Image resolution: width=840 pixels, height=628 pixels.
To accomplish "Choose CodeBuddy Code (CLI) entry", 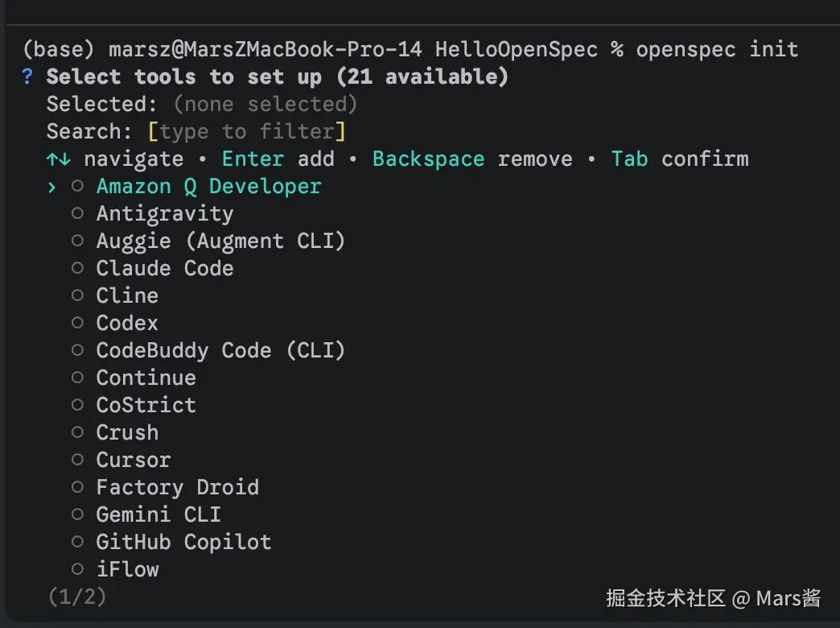I will (x=220, y=350).
